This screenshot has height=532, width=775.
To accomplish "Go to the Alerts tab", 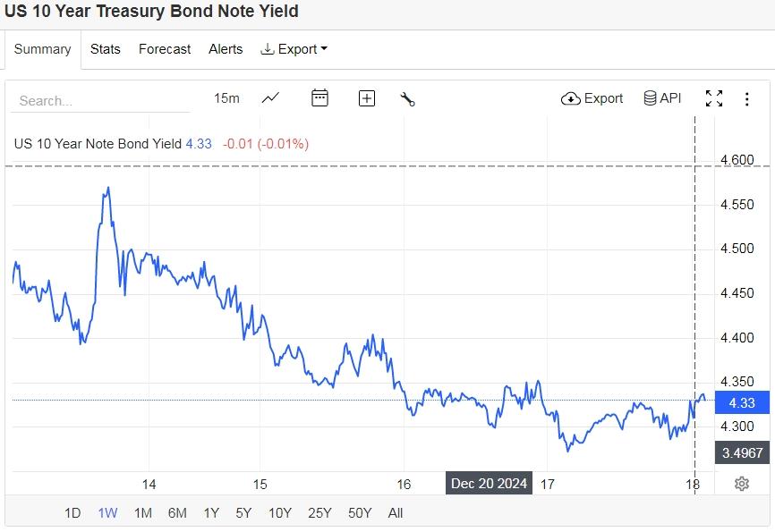I will click(226, 49).
